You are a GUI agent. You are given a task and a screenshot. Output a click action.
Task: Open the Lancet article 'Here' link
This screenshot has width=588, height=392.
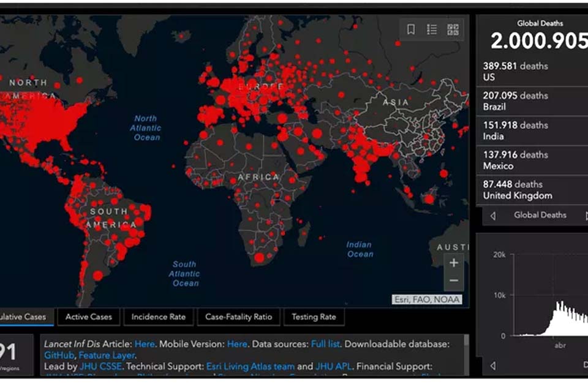145,344
